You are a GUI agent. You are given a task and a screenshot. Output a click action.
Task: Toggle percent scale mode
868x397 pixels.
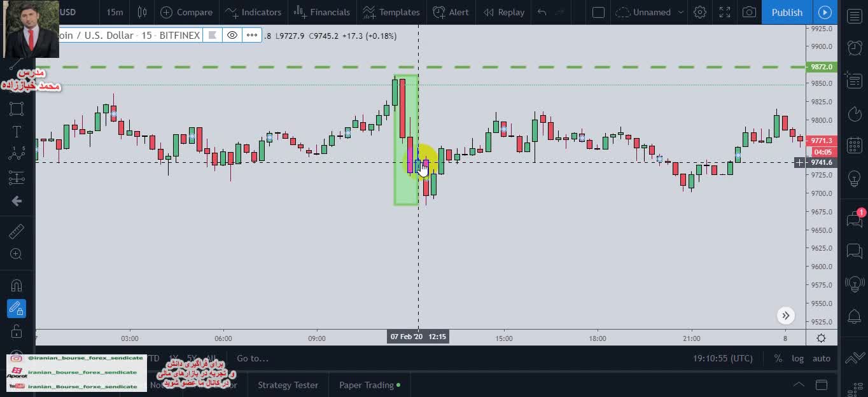(x=778, y=358)
